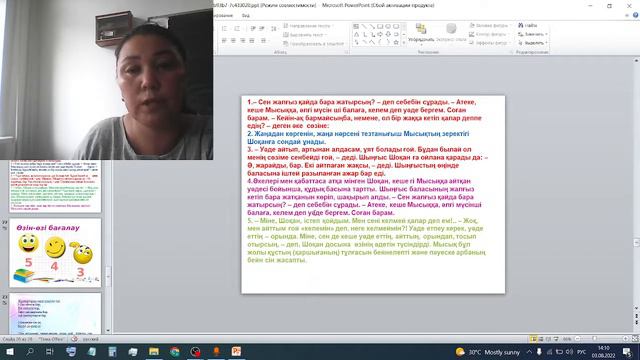The height and width of the screenshot is (360, 640).
Task: Click the Выделить select button
Action: (533, 43)
